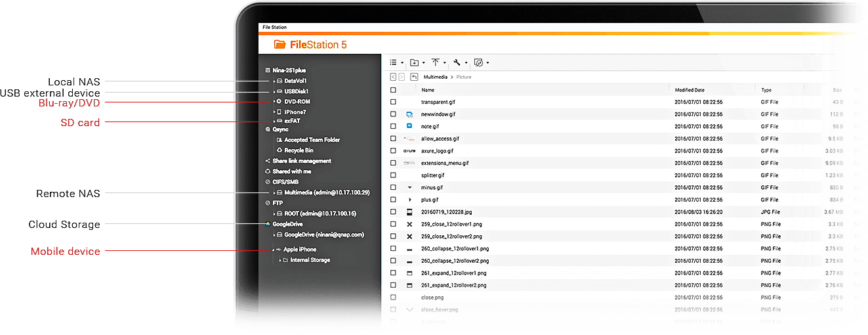868x335 pixels.
Task: Select the Accepted Team Folder entry
Action: 312,140
